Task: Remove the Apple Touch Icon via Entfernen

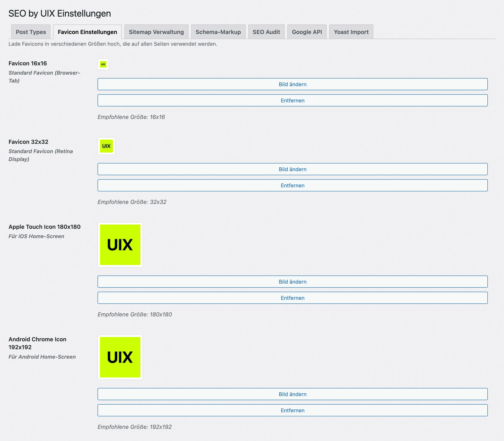Action: (292, 298)
